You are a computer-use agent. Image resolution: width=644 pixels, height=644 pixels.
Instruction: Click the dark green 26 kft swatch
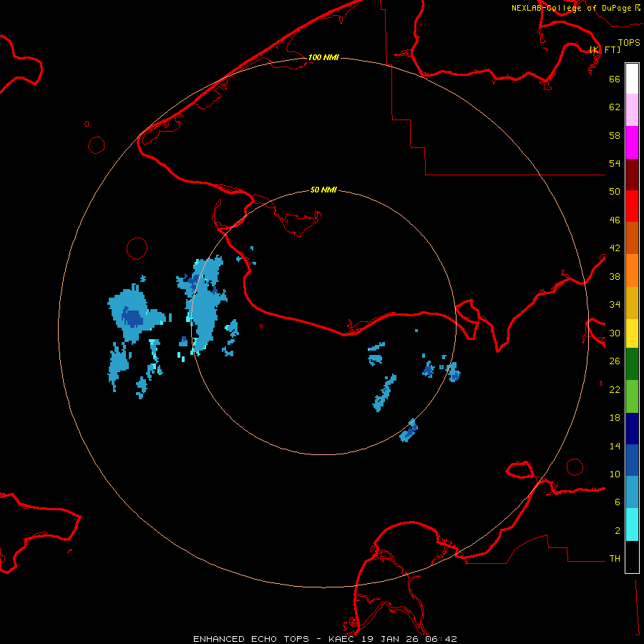632,364
